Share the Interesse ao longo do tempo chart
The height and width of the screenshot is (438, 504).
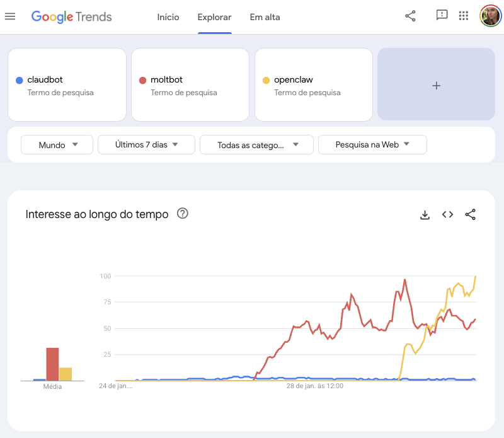470,215
